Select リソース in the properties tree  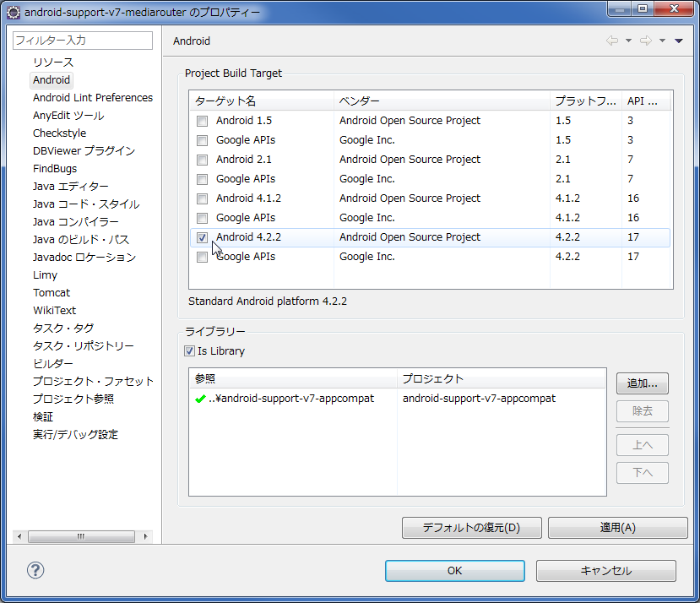[53, 62]
